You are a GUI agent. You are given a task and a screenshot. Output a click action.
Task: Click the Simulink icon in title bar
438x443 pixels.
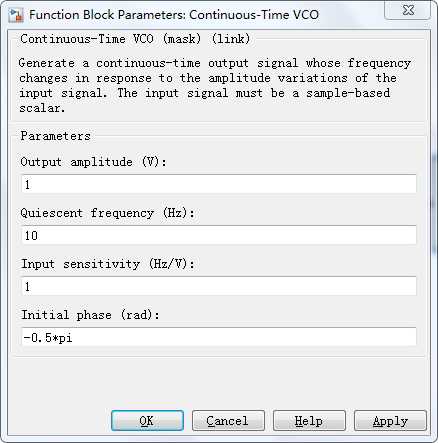click(16, 15)
